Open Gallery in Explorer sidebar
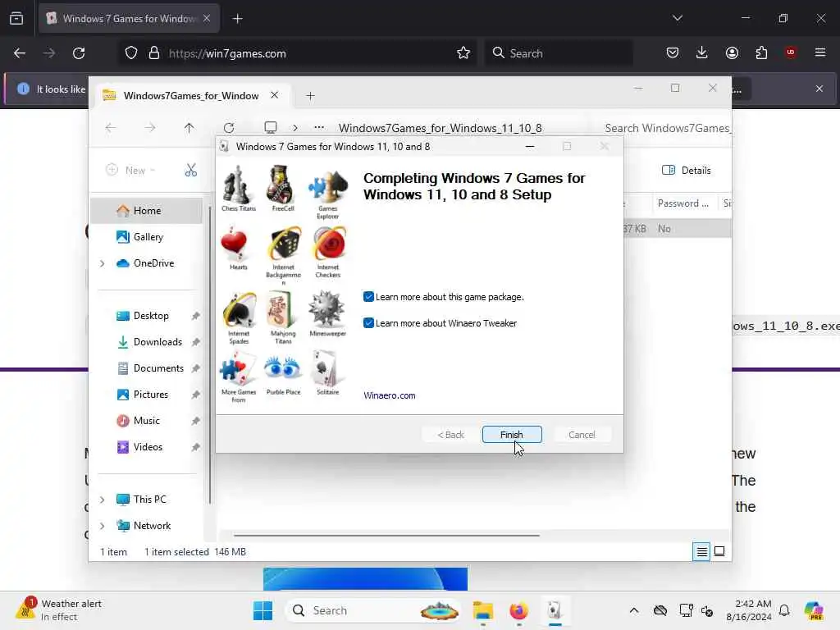This screenshot has height=630, width=840. [x=146, y=237]
